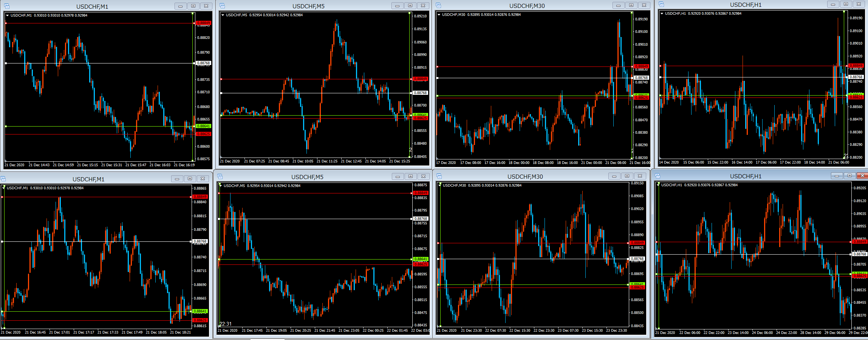Expand the triangle beside upper USDCHF,M30 chart label
868x340 pixels.
pos(439,15)
